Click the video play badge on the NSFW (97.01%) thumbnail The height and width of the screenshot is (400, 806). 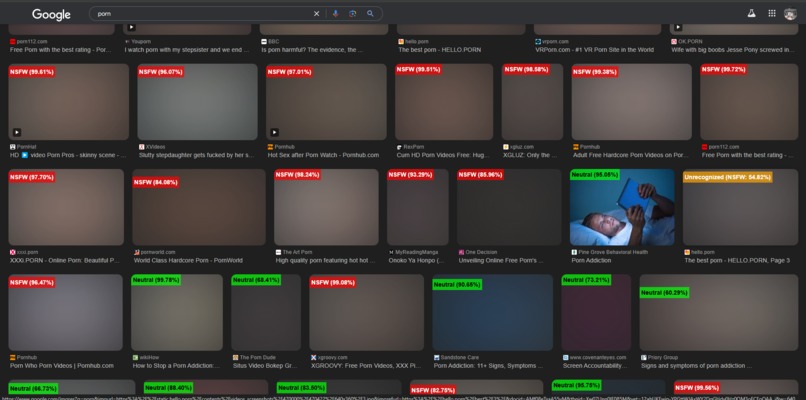point(274,132)
